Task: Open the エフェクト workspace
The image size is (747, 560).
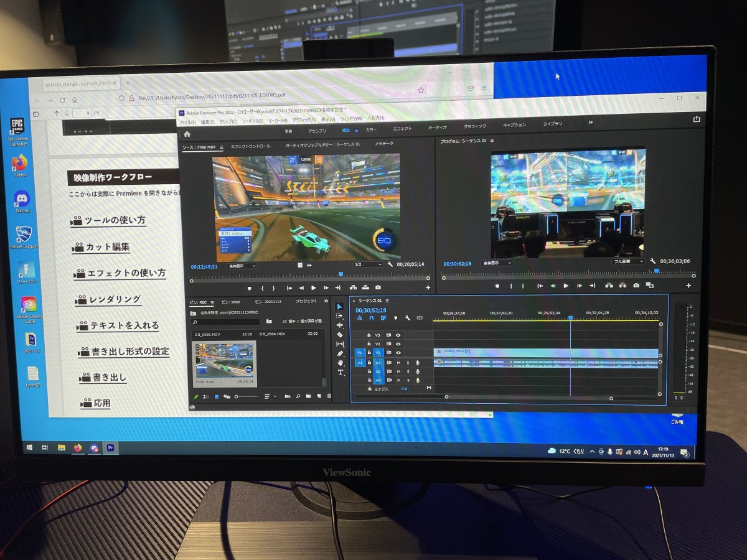Action: (402, 129)
